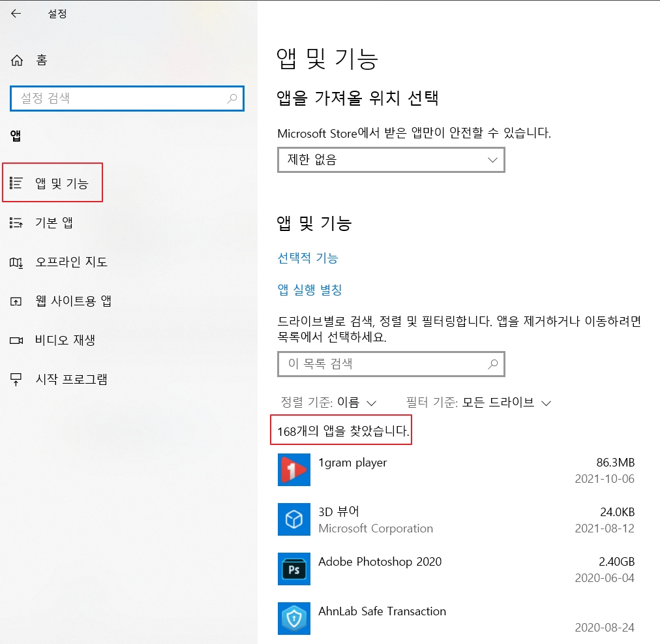The height and width of the screenshot is (644, 660).
Task: Select the 웹 사이트용 앱 icon
Action: pos(16,301)
